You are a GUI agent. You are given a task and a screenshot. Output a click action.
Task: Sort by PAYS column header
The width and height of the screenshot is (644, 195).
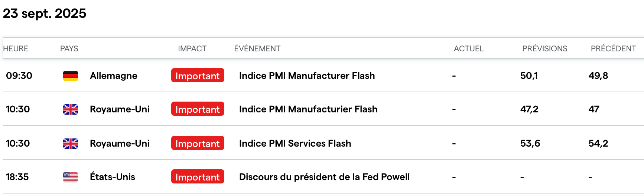(69, 49)
